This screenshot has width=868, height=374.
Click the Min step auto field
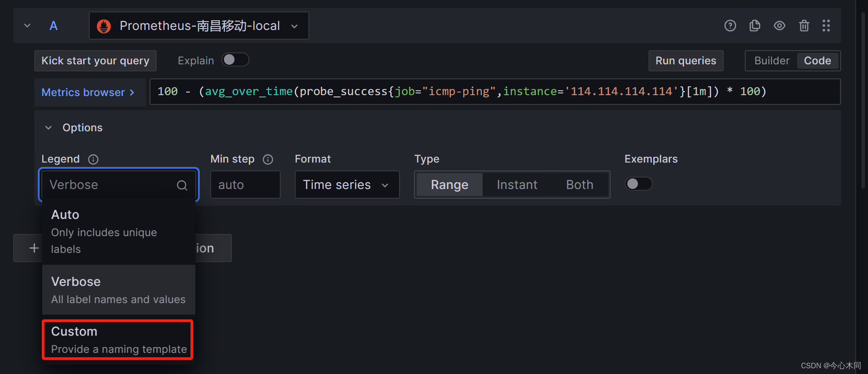245,185
